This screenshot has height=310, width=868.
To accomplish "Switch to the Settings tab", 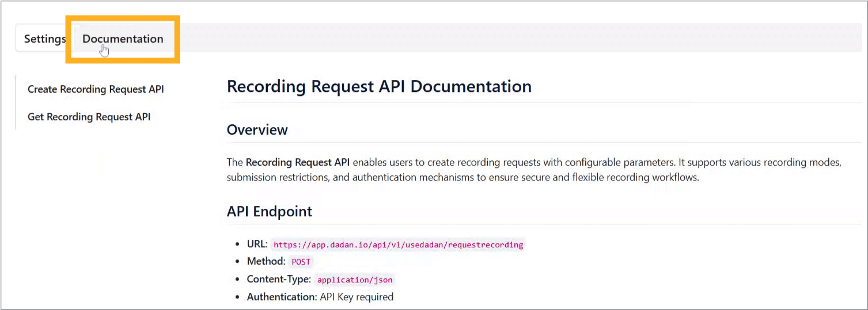I will click(45, 39).
